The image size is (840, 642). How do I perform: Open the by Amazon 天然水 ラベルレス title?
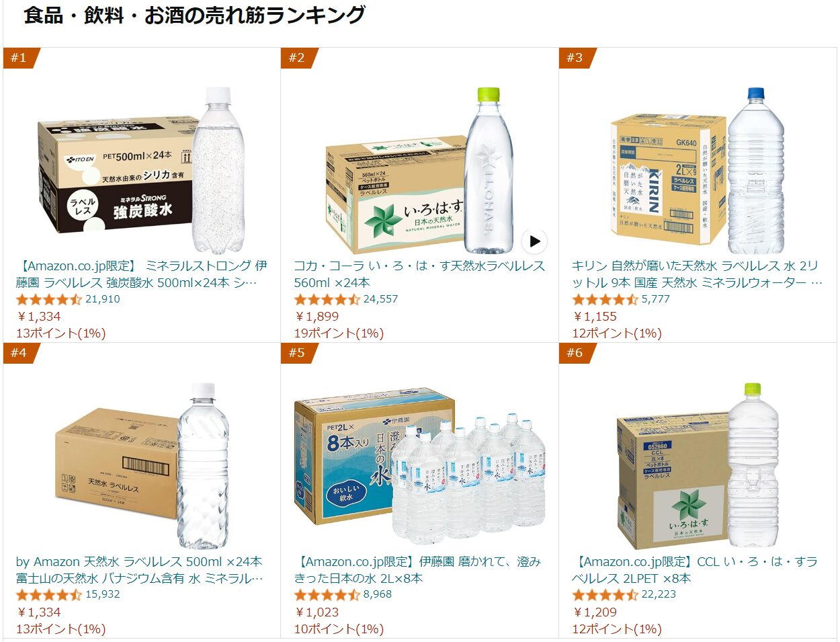(140, 570)
